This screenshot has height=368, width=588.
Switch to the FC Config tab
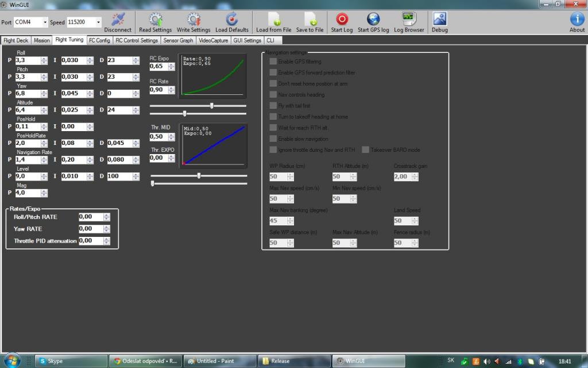[99, 41]
